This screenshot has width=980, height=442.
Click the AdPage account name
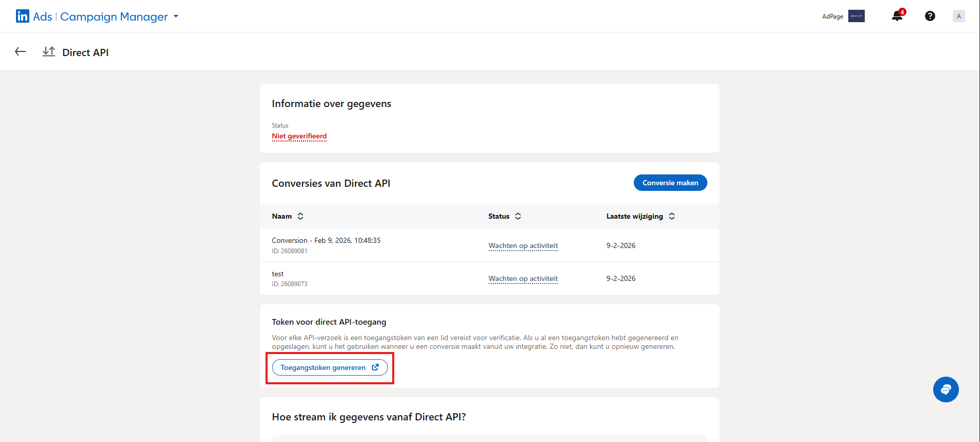[x=832, y=16]
